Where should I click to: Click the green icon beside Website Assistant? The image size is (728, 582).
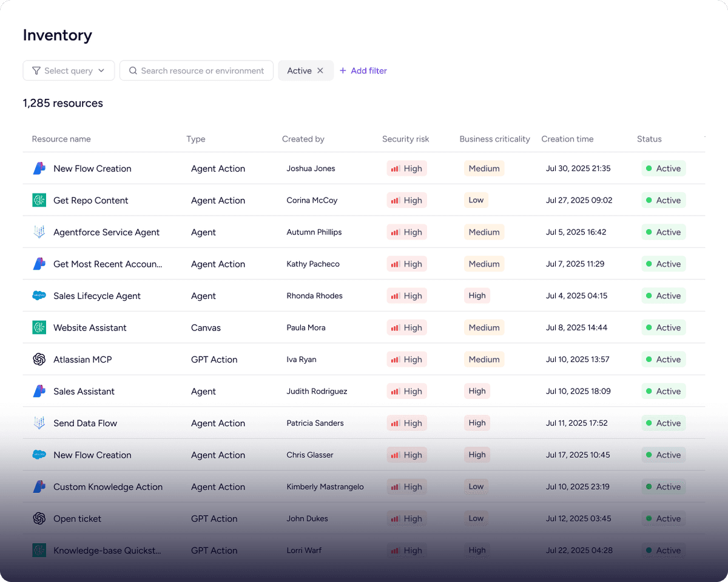click(39, 327)
